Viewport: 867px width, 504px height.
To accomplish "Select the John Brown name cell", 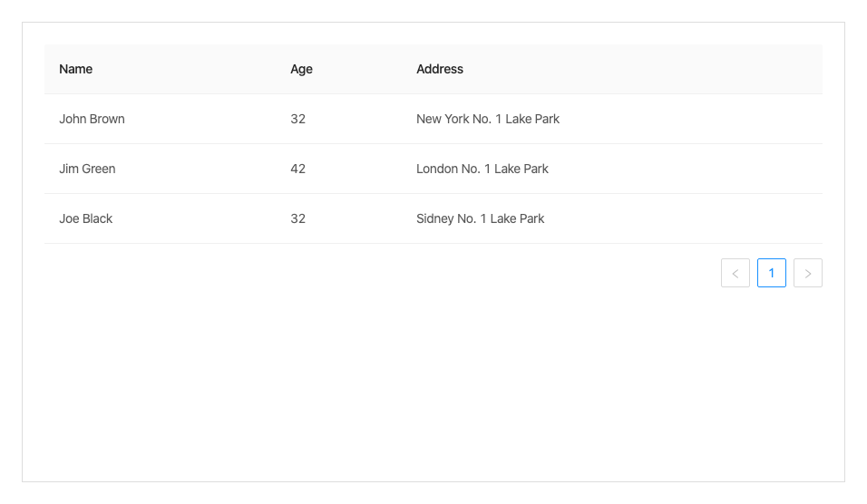I will pyautogui.click(x=92, y=119).
